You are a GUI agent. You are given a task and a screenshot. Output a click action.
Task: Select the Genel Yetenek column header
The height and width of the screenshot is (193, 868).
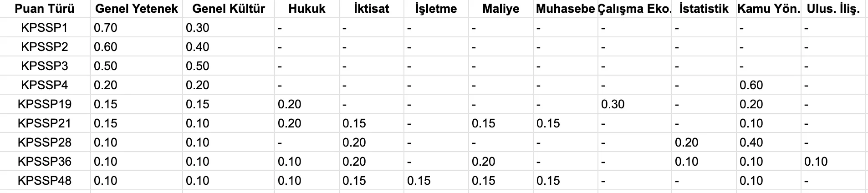tap(137, 9)
